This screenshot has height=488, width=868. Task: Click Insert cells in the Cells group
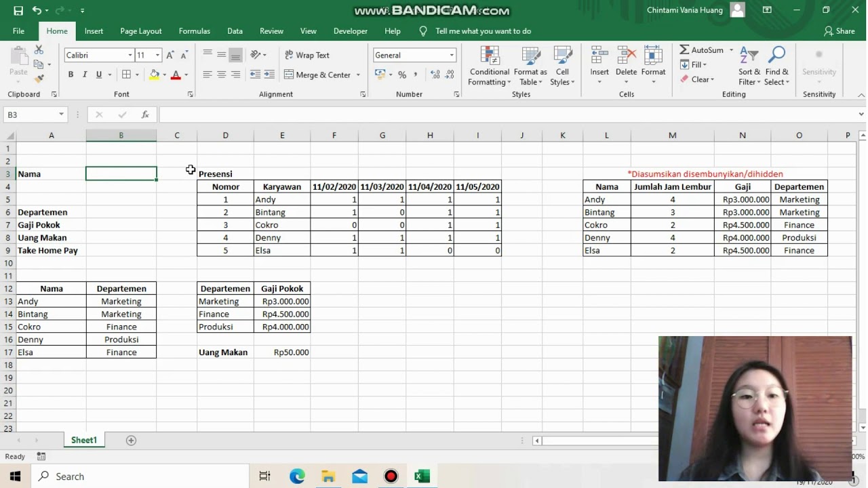[599, 66]
